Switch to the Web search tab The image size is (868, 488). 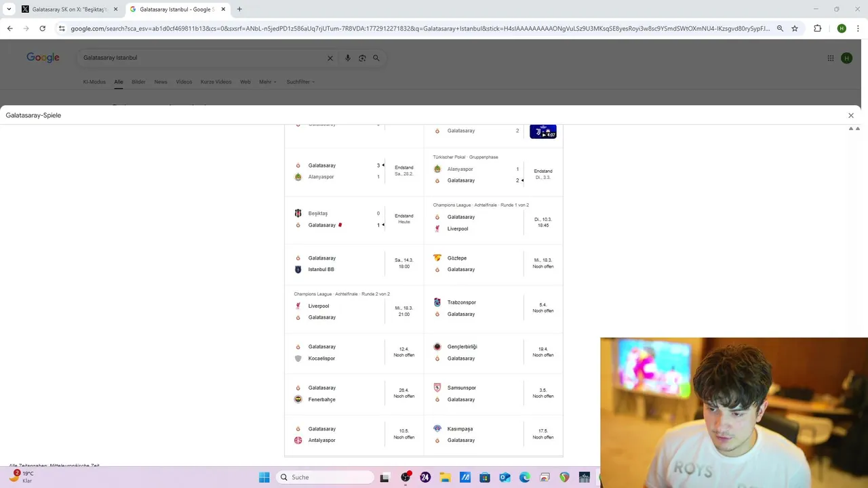click(245, 82)
